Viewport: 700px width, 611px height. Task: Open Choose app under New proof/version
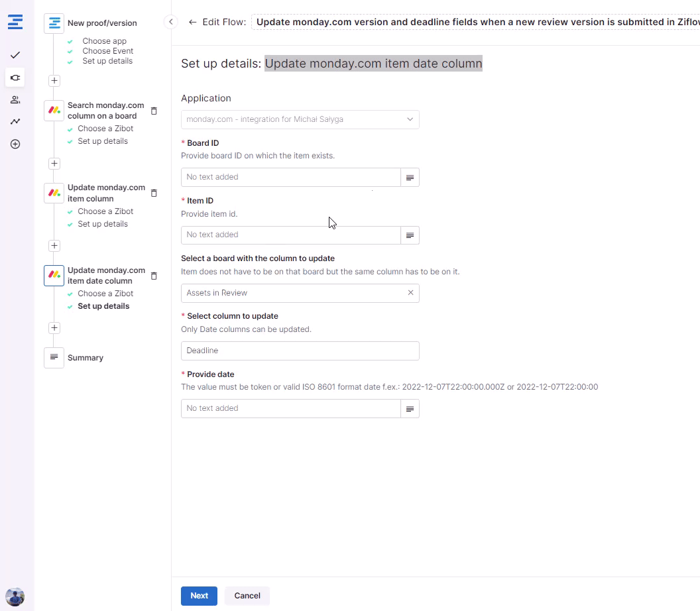coord(105,41)
